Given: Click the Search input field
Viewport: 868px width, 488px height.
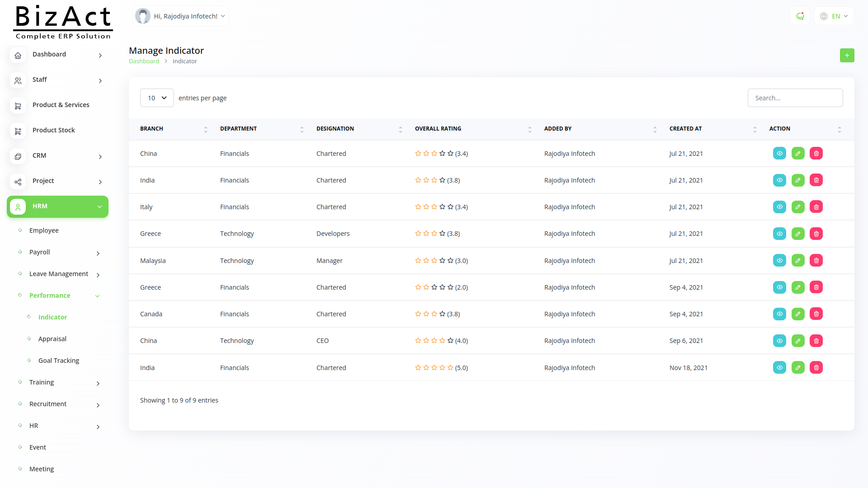Looking at the screenshot, I should tap(795, 98).
